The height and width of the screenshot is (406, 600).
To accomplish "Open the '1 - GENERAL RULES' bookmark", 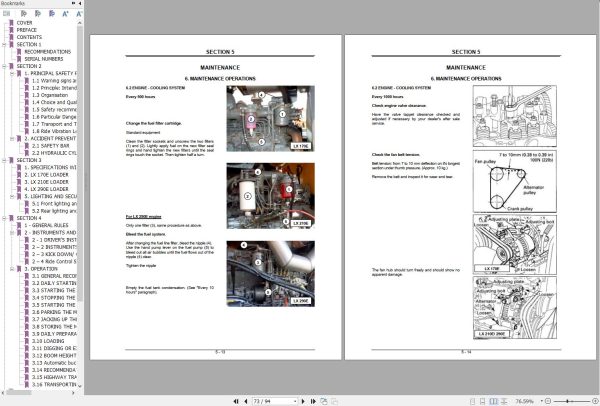I will coord(46,225).
